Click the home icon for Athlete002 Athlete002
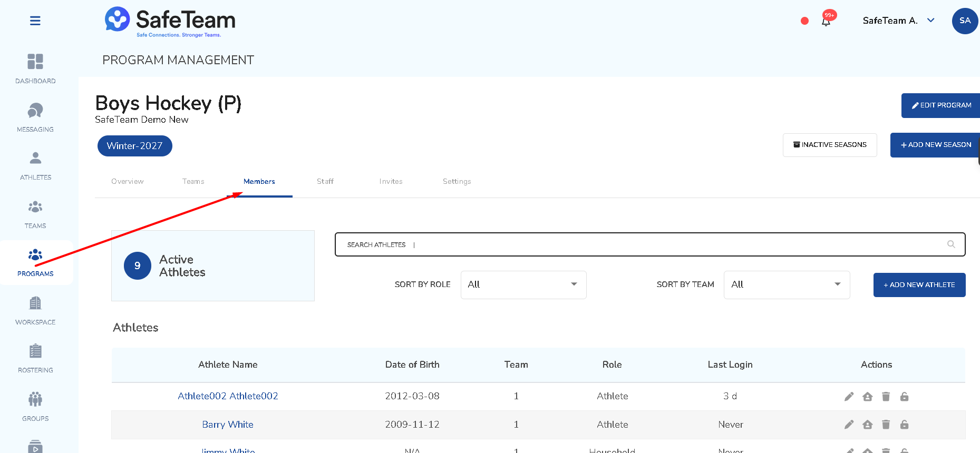Screen dimensions: 980x453 tap(867, 397)
